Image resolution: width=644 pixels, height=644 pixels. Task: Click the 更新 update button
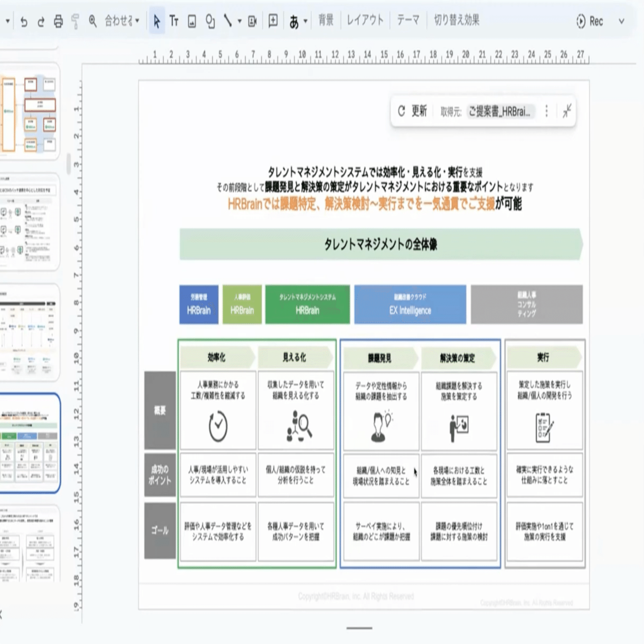419,111
